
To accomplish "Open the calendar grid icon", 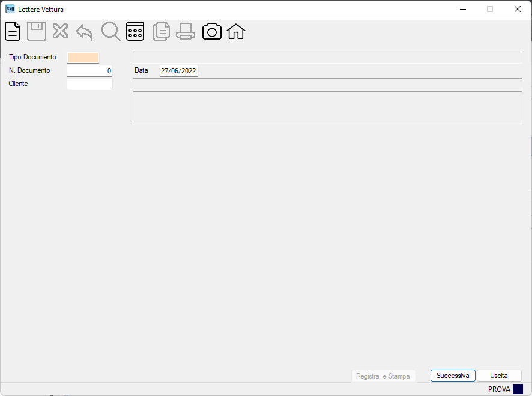I will [x=135, y=31].
